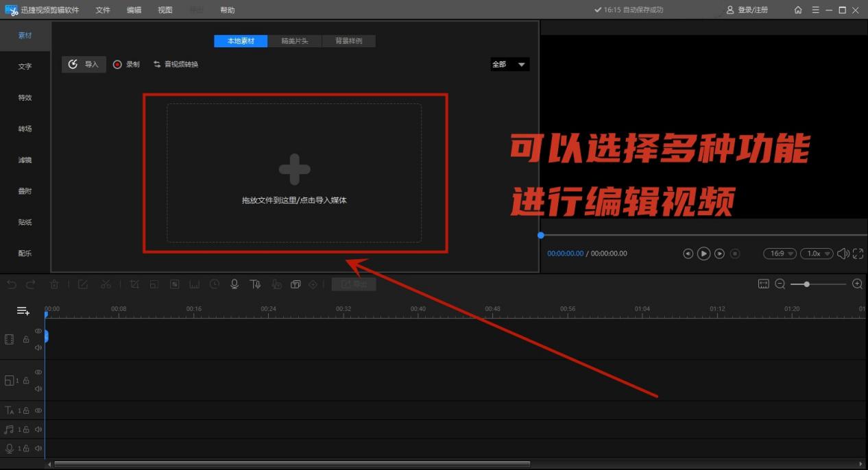868x470 pixels.
Task: Click the music note track icon
Action: click(9, 430)
